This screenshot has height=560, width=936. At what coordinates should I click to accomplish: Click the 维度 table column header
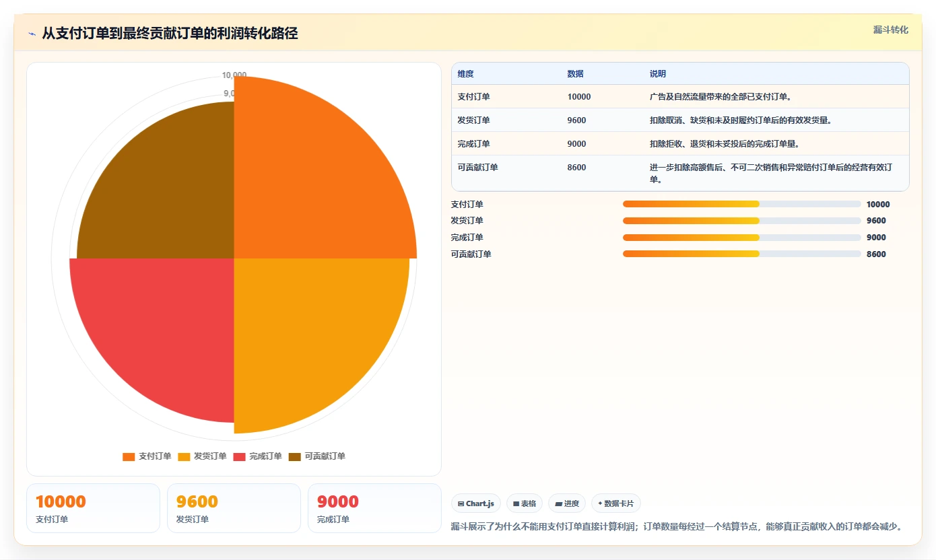[x=465, y=74]
